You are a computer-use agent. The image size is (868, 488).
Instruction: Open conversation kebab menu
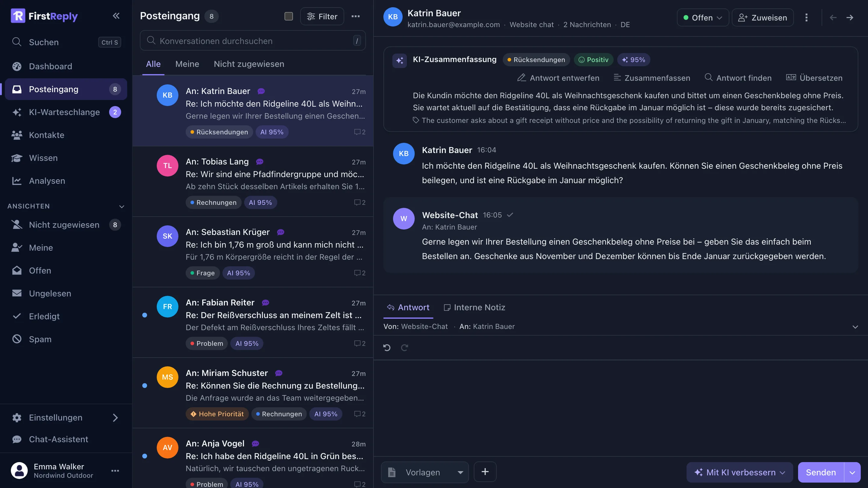pyautogui.click(x=806, y=17)
